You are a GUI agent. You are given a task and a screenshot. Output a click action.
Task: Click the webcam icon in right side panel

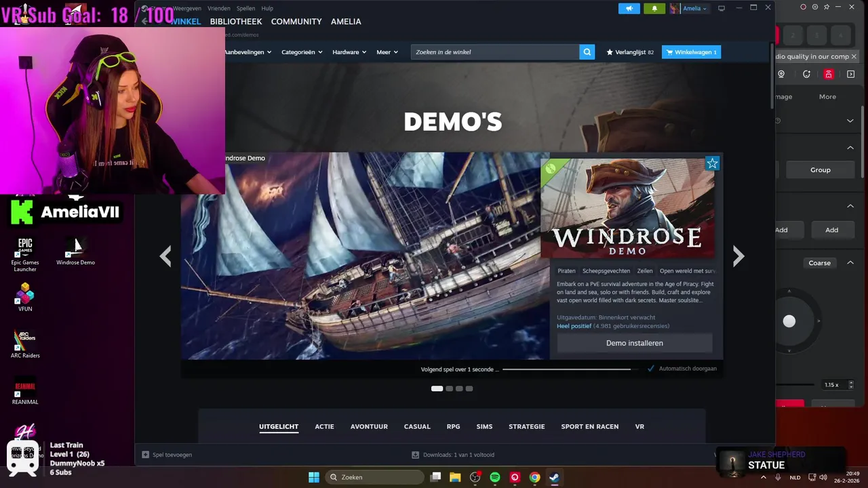coord(781,74)
